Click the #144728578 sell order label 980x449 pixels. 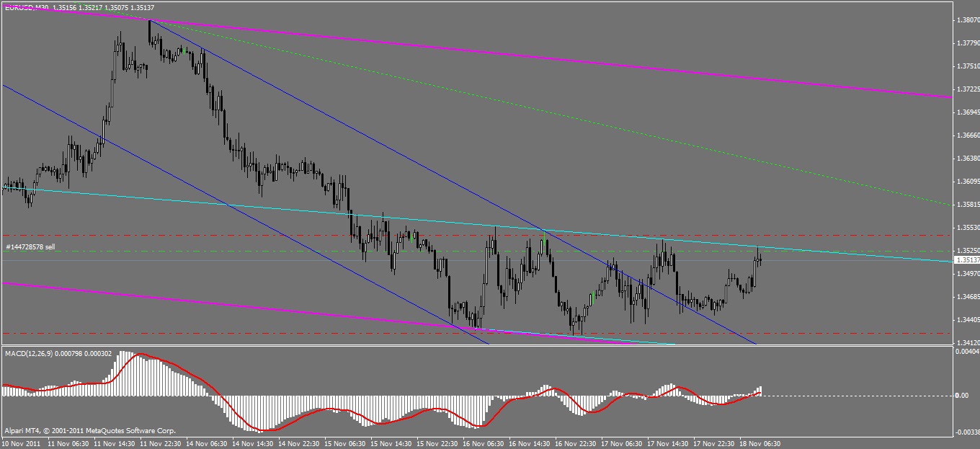30,247
